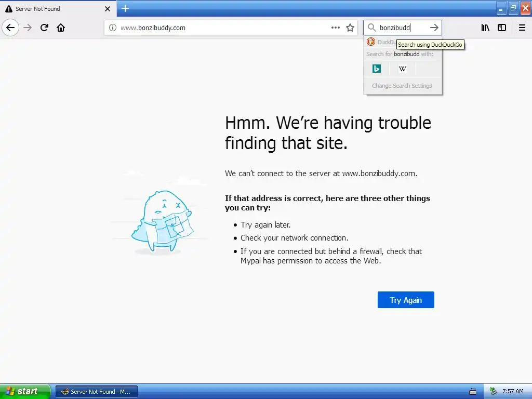Search with the DuckDuckGo icon

pyautogui.click(x=371, y=42)
